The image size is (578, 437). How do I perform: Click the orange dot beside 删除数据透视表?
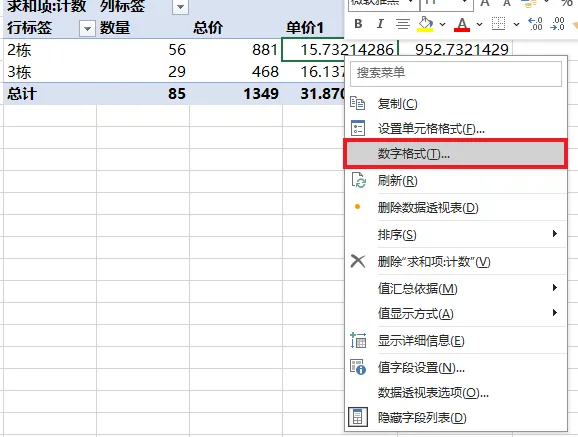coord(357,207)
